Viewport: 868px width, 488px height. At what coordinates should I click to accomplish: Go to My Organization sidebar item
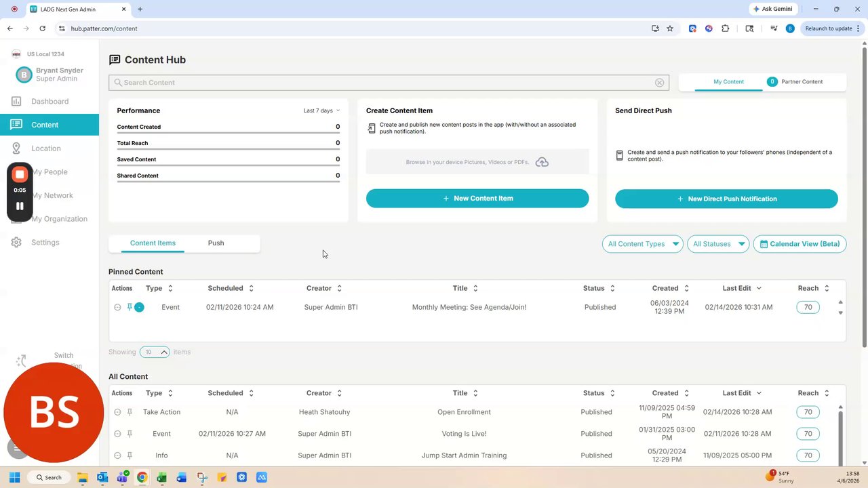[x=59, y=219]
